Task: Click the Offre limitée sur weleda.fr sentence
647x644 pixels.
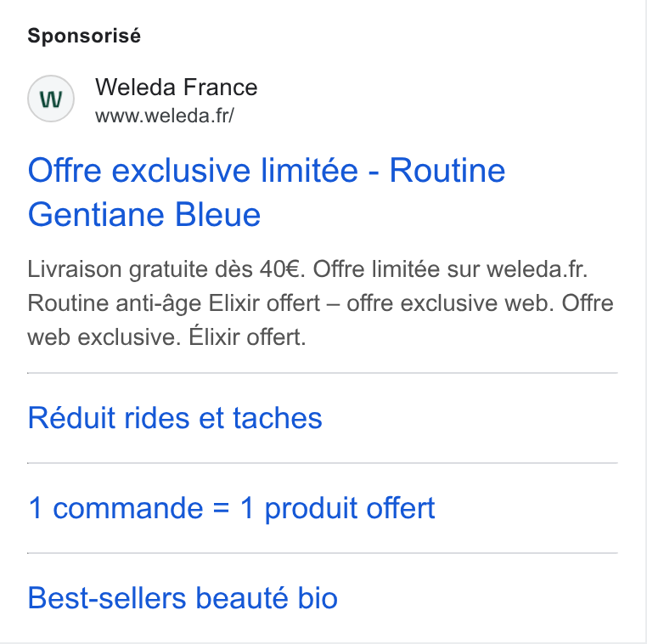Action: tap(450, 269)
